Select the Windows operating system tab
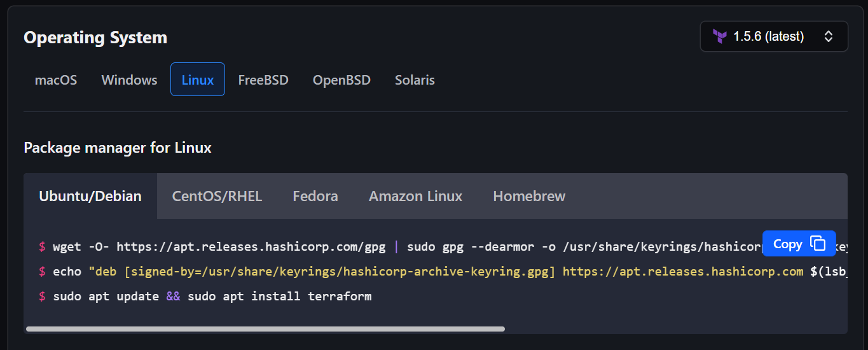This screenshot has height=350, width=868. point(129,80)
